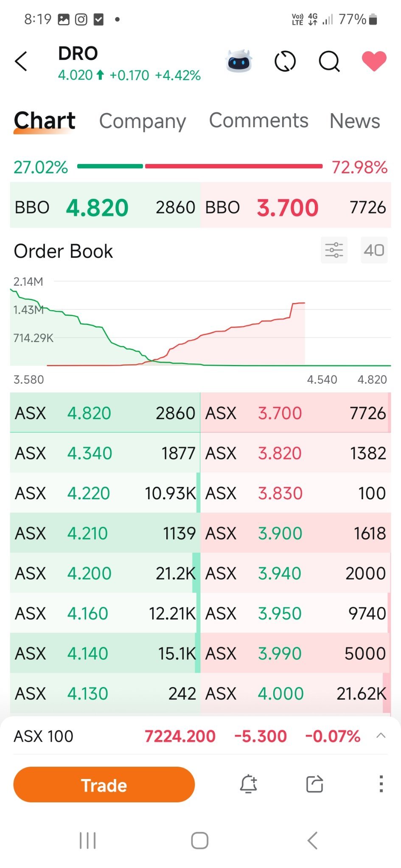Screen dimensions: 401x868
Task: Change the order book depth 40
Action: (x=374, y=250)
